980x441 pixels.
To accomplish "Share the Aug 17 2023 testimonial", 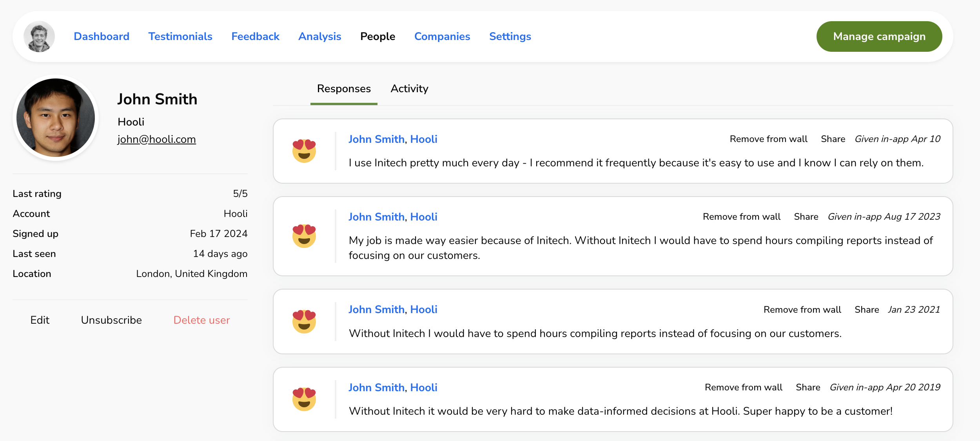I will (806, 217).
